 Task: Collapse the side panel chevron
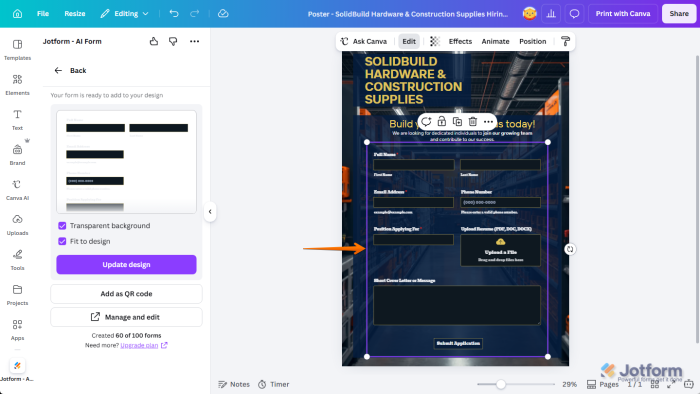click(x=210, y=212)
